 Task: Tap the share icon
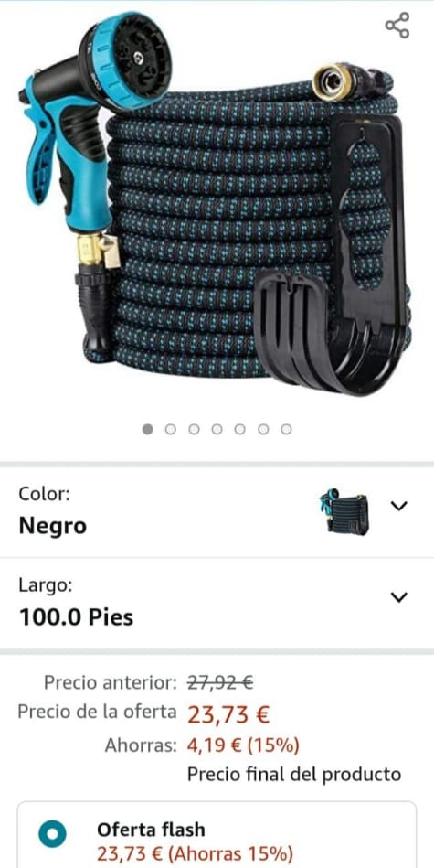pos(397,25)
